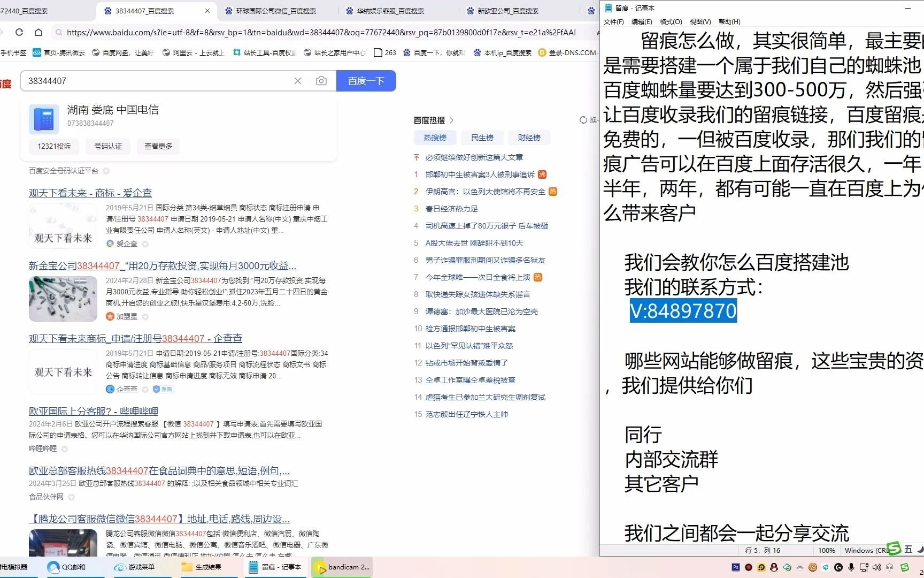
Task: Switch to 环球国际公司微信 tab
Action: pos(275,11)
